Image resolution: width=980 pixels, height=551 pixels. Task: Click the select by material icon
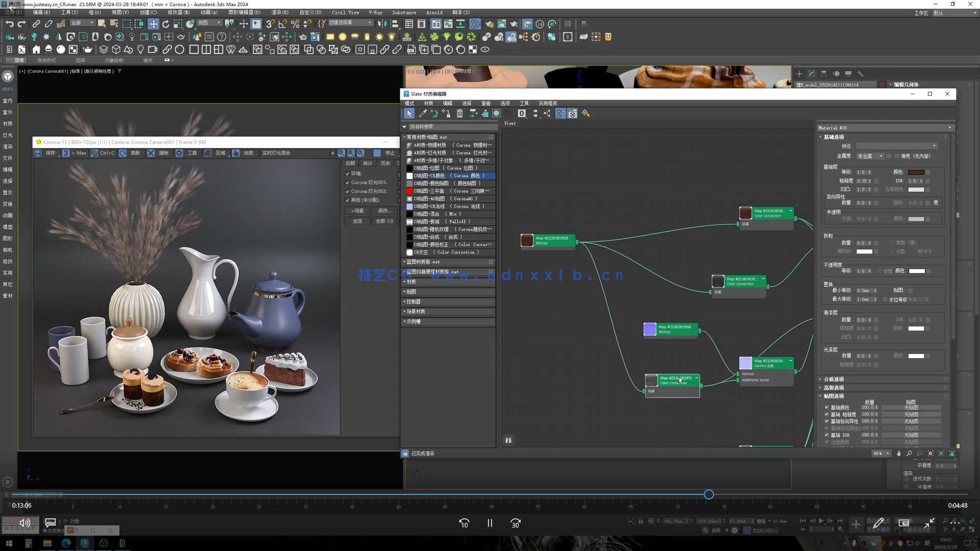(x=586, y=114)
